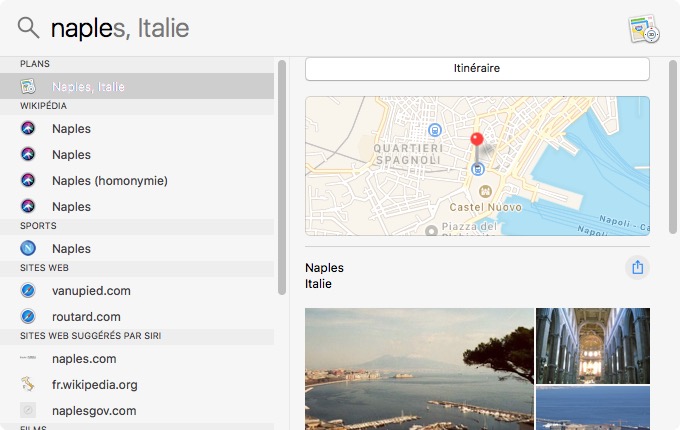Click the Maps icon beside Naples, Italie result
The width and height of the screenshot is (680, 430).
28,87
